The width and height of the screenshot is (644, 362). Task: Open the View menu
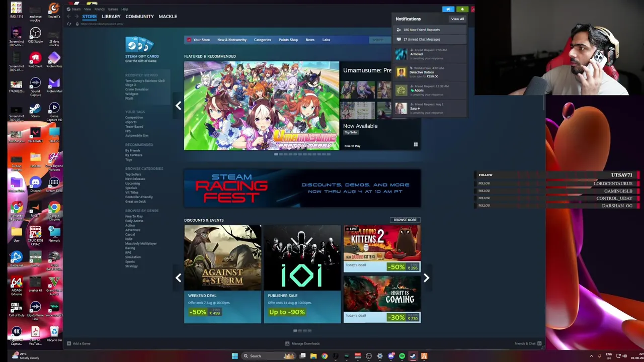pyautogui.click(x=88, y=9)
